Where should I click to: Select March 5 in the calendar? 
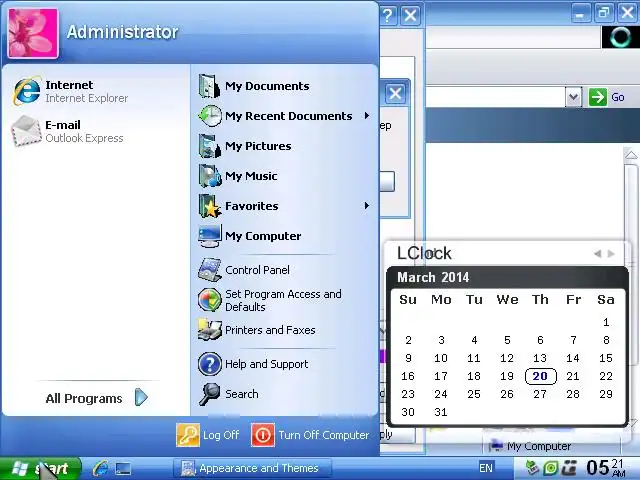click(507, 340)
